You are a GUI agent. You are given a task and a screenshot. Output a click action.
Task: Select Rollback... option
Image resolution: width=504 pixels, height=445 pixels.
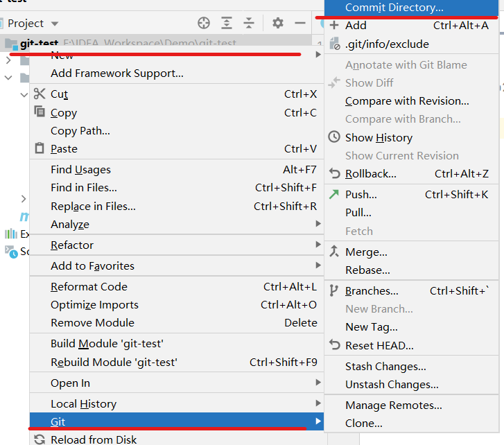pyautogui.click(x=411, y=173)
